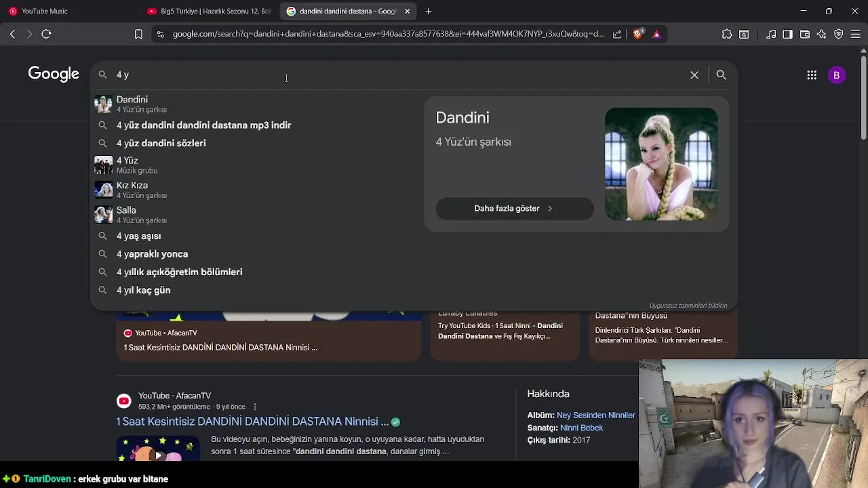Open the Brave VPN shield icon
This screenshot has width=868, height=488.
[x=839, y=34]
